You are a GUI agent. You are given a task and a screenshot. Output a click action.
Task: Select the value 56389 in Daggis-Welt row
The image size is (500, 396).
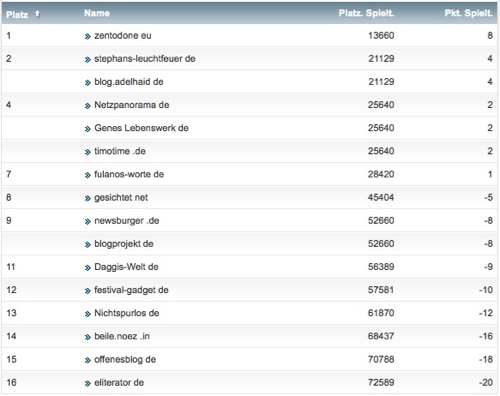381,267
